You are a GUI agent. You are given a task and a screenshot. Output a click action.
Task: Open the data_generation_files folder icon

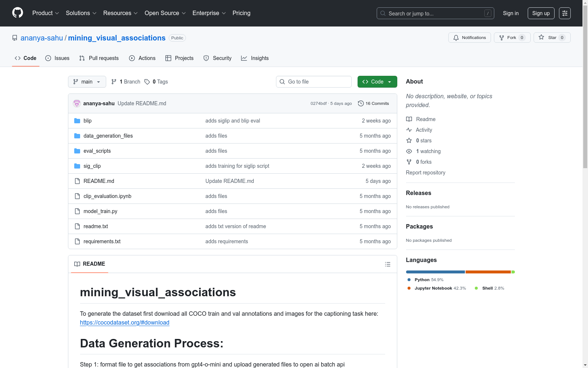click(x=77, y=136)
